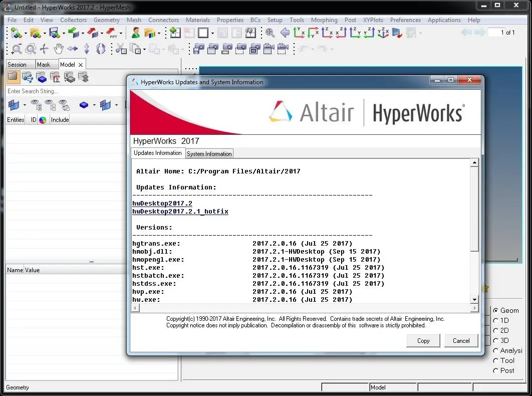The height and width of the screenshot is (396, 532).
Task: Select the plain folder Model View icon
Action: 13,77
